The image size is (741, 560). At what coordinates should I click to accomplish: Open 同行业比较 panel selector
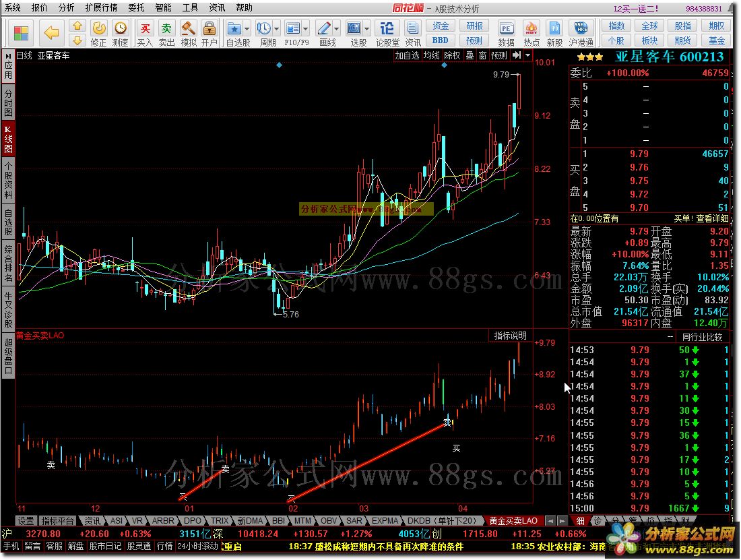click(x=702, y=337)
